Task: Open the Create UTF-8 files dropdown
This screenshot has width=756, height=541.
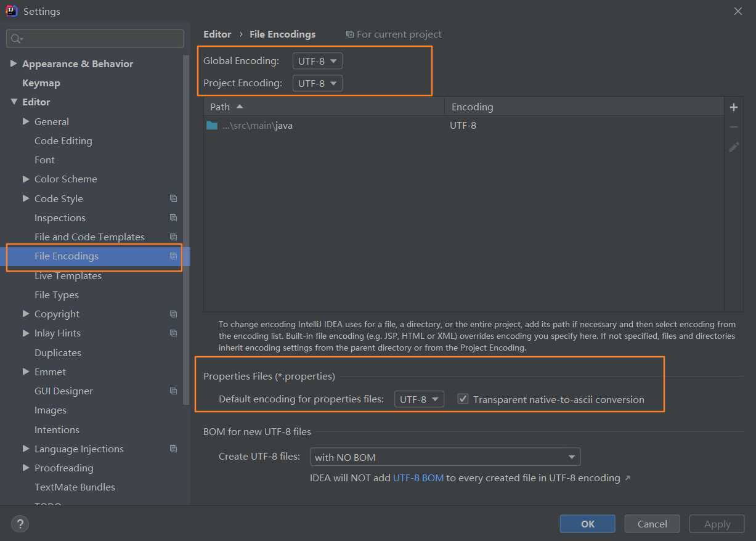Action: pyautogui.click(x=445, y=457)
